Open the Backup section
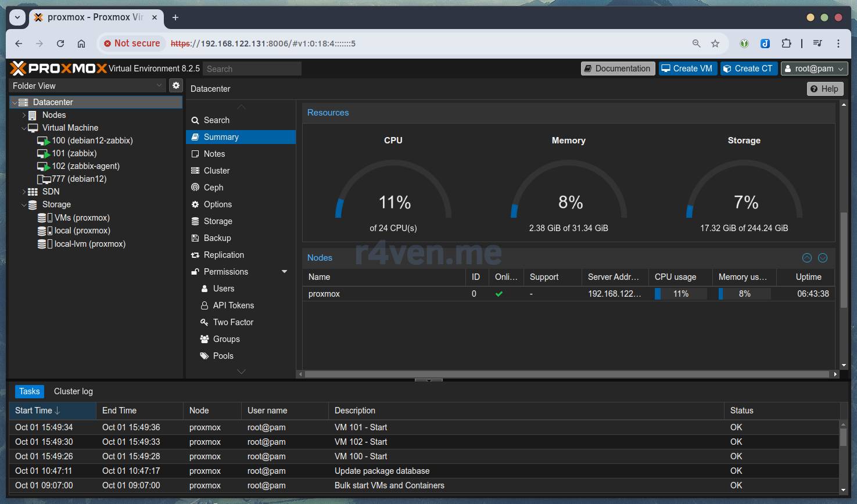Image resolution: width=857 pixels, height=504 pixels. [x=217, y=238]
